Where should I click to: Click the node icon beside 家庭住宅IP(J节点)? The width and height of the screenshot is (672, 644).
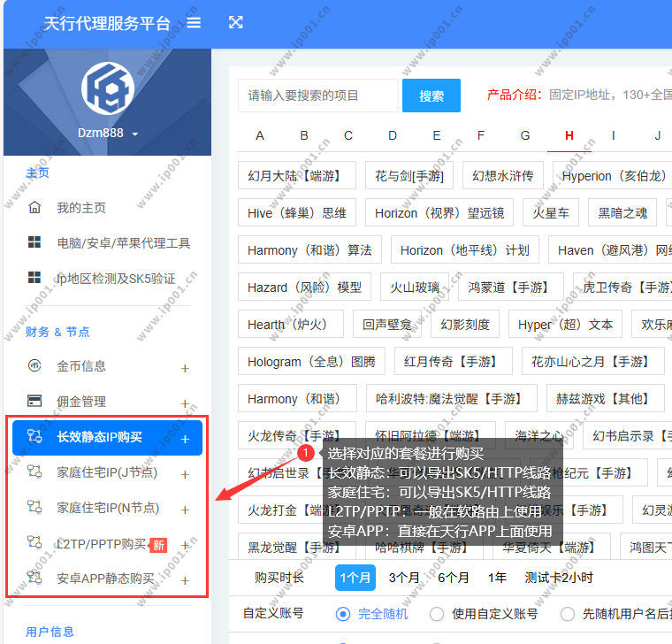pyautogui.click(x=35, y=472)
